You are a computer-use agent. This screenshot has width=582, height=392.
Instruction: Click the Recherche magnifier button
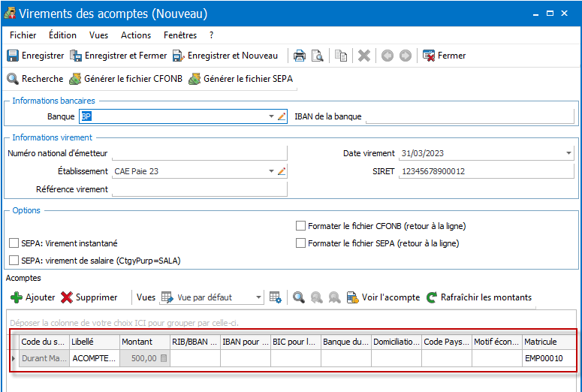point(35,79)
